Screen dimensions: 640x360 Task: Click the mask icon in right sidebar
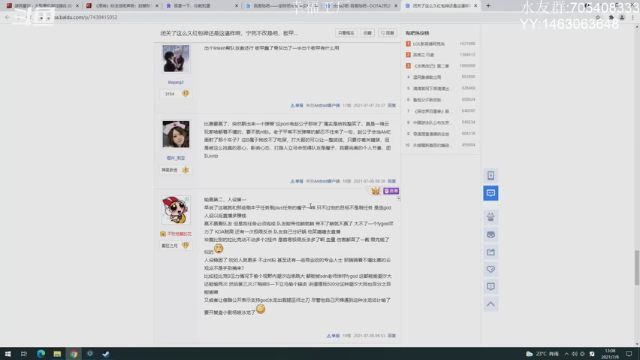click(x=491, y=235)
